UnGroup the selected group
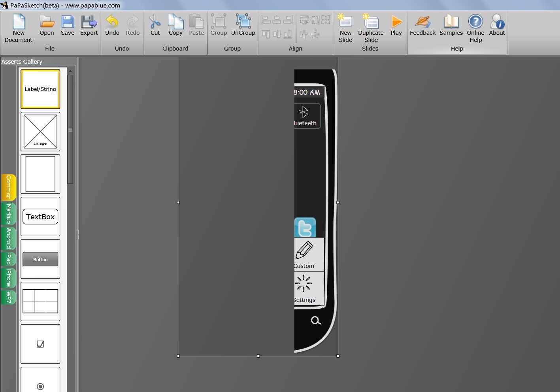The image size is (560, 392). point(243,25)
